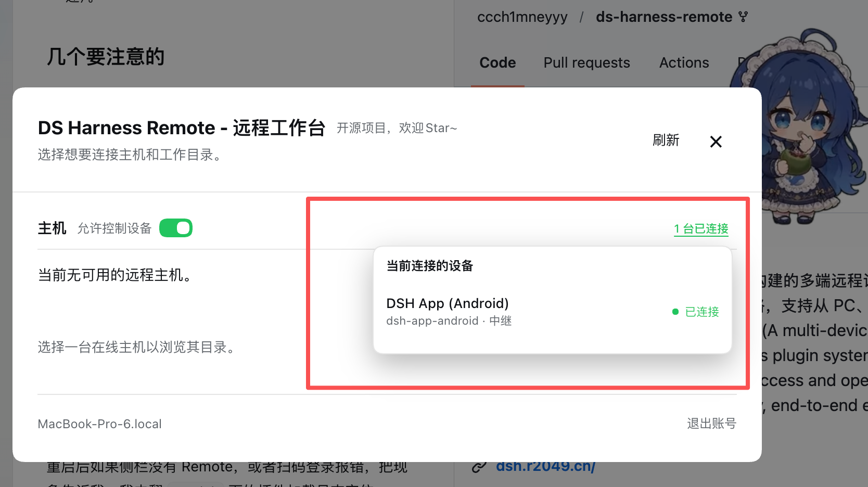Click the 已连接 status of DSH App
This screenshot has height=487, width=868.
coord(696,312)
